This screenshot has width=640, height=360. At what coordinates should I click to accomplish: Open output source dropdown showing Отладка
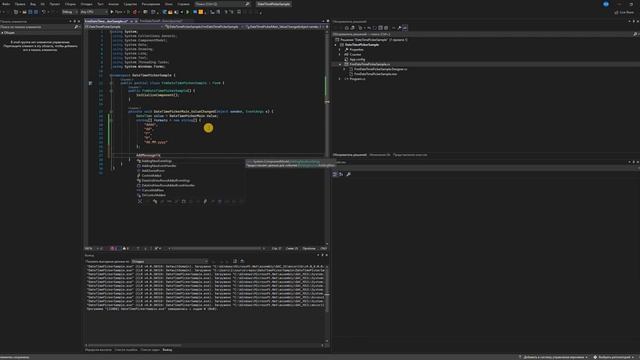(x=170, y=262)
